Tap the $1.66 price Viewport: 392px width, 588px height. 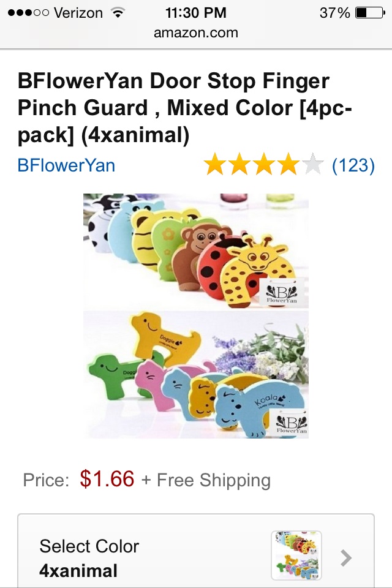click(107, 479)
